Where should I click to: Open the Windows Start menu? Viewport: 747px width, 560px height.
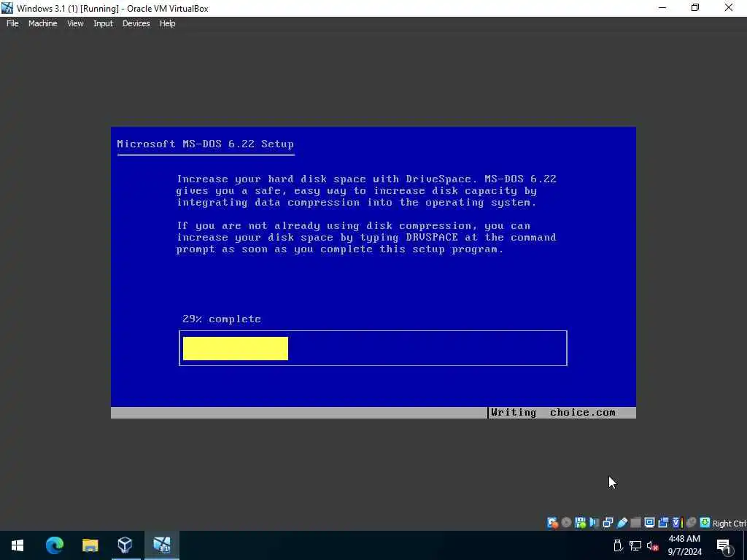pyautogui.click(x=18, y=545)
